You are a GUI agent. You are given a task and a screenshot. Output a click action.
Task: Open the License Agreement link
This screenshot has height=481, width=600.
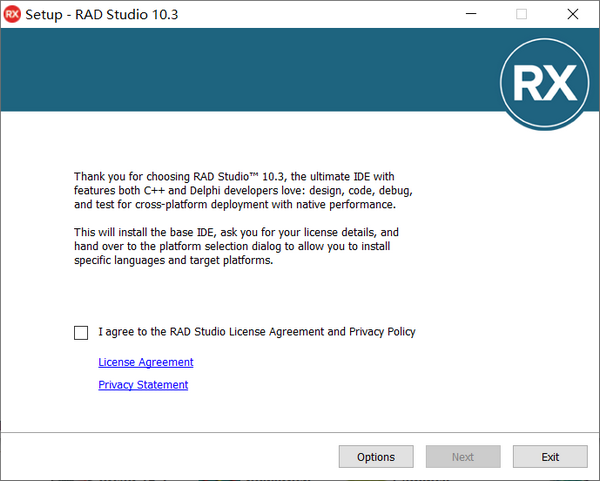(x=146, y=362)
